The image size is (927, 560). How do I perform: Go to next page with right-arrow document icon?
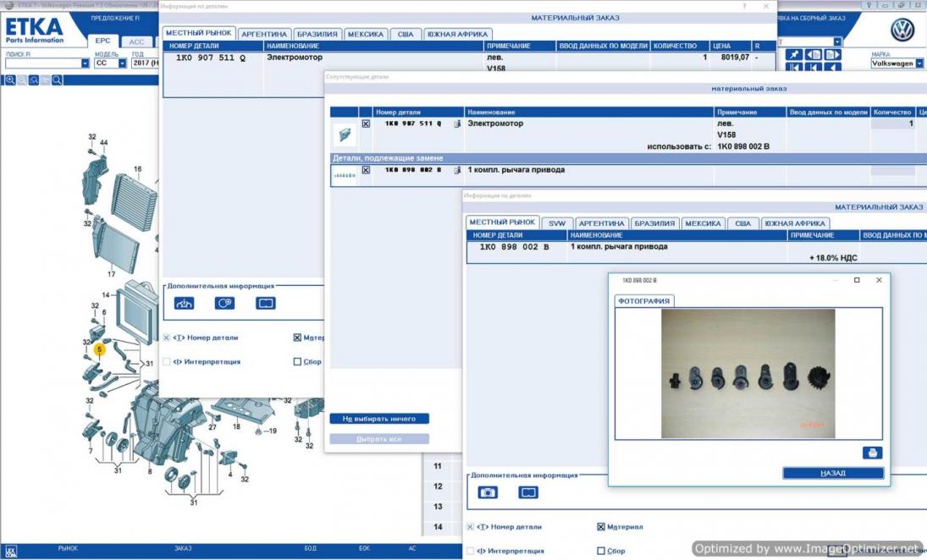(832, 55)
